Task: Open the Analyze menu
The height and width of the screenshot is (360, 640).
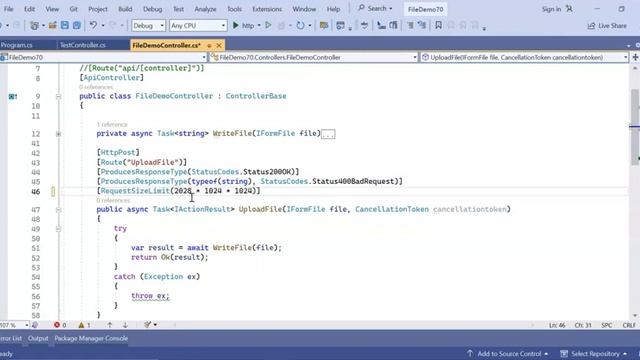Action: (x=205, y=9)
